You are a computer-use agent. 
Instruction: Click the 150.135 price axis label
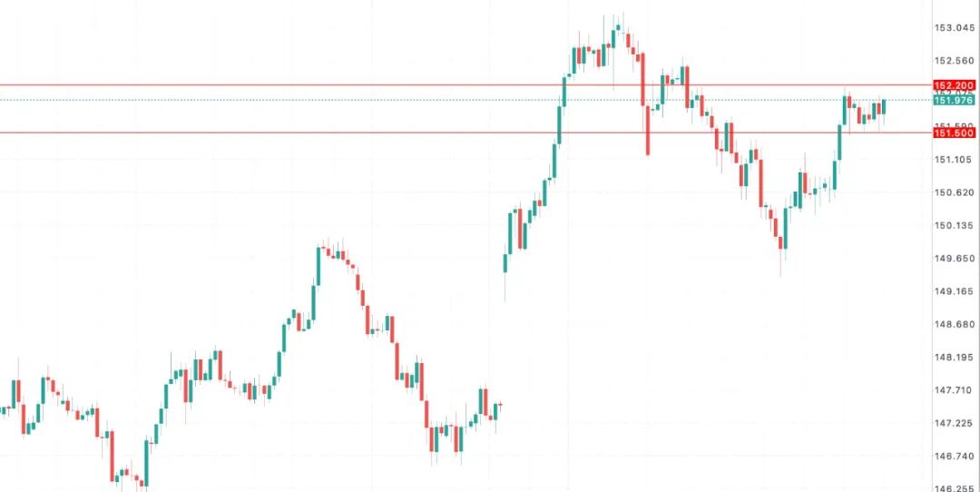pos(954,226)
